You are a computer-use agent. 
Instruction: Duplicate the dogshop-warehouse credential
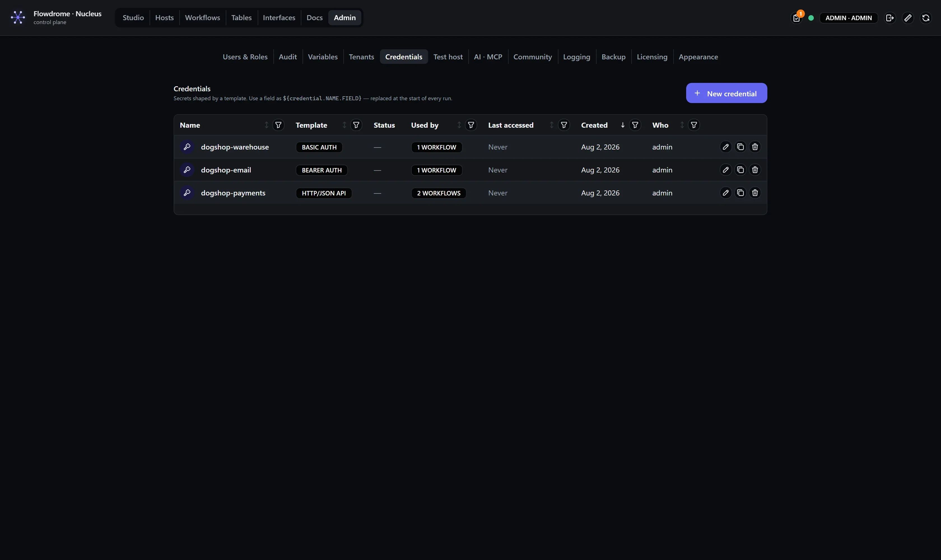[740, 147]
